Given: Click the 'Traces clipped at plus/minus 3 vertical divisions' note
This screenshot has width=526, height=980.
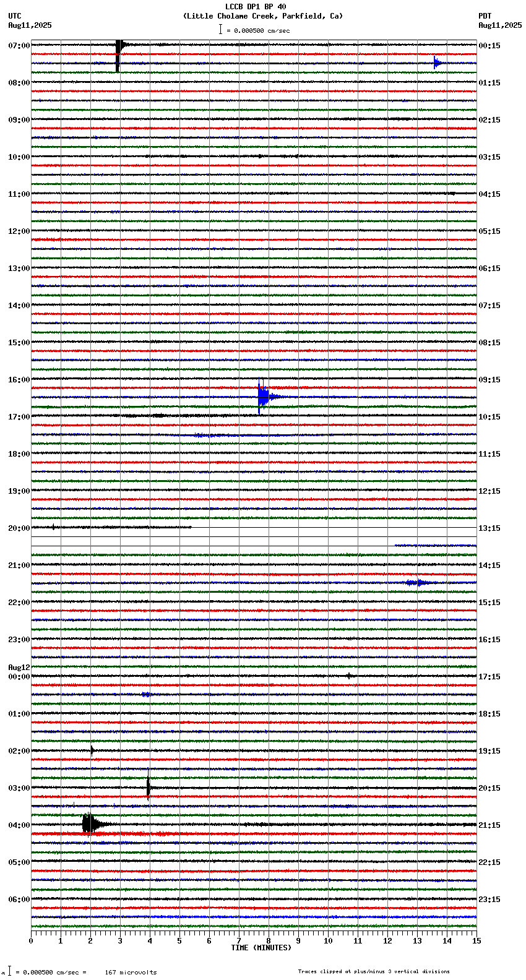Looking at the screenshot, I should pyautogui.click(x=374, y=971).
